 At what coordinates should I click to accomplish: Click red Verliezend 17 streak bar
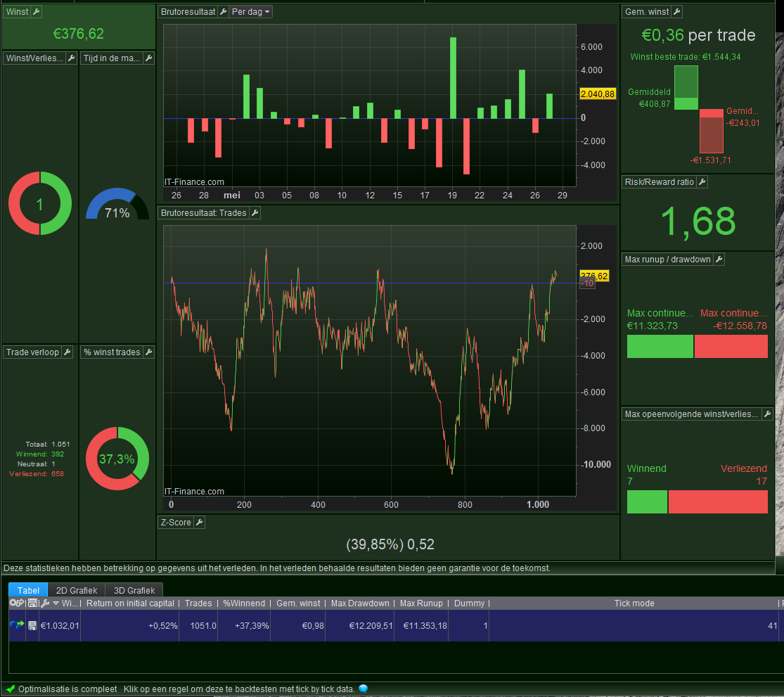point(718,501)
